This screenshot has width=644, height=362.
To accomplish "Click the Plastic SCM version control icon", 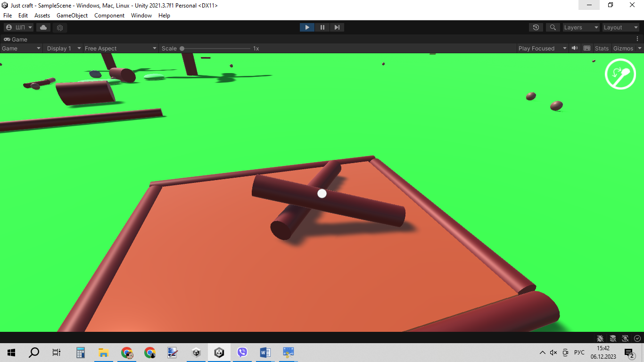I will click(x=60, y=27).
